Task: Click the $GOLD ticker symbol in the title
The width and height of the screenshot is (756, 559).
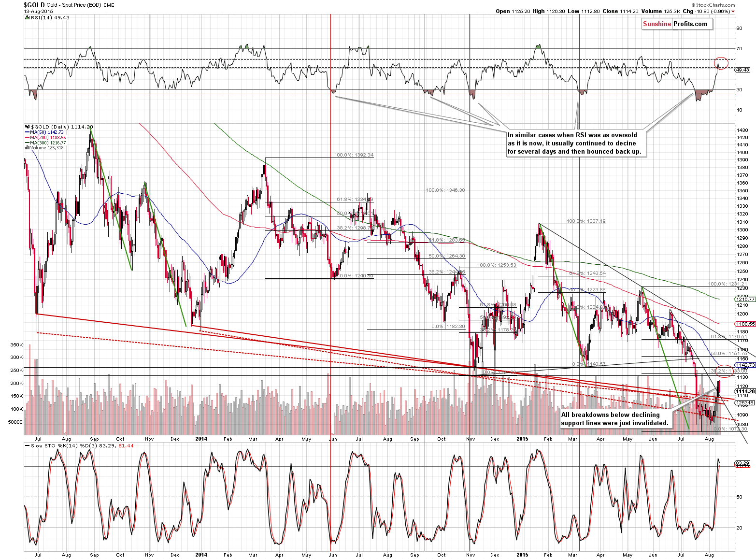Action: click(x=34, y=4)
